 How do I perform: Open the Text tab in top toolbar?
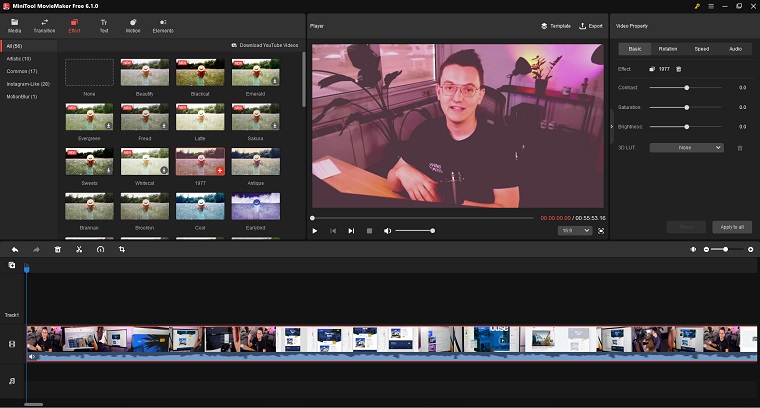(104, 26)
